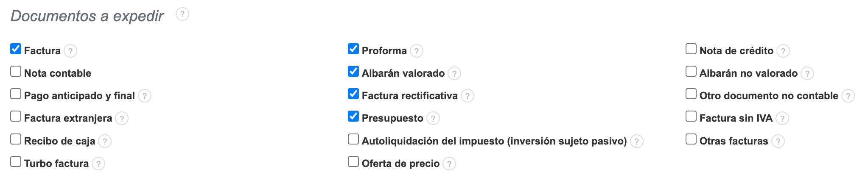Disable the Presupuesto checkbox
This screenshot has width=868, height=189.
tap(353, 117)
